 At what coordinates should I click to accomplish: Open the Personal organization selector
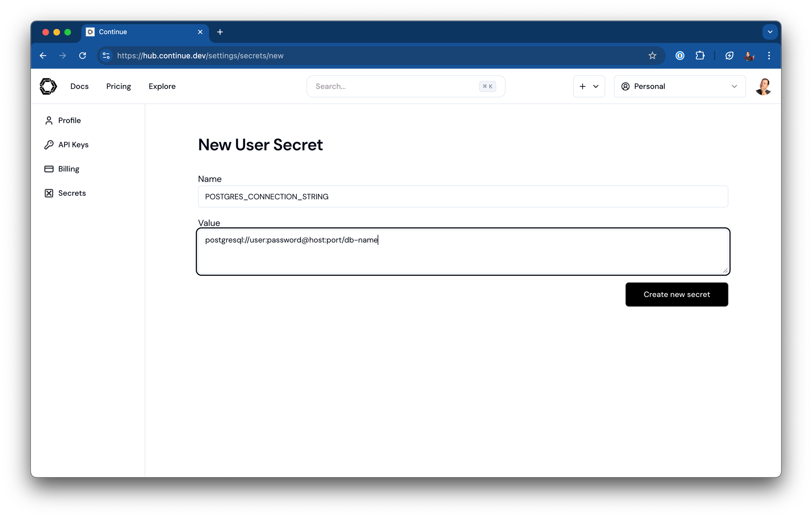pos(679,87)
